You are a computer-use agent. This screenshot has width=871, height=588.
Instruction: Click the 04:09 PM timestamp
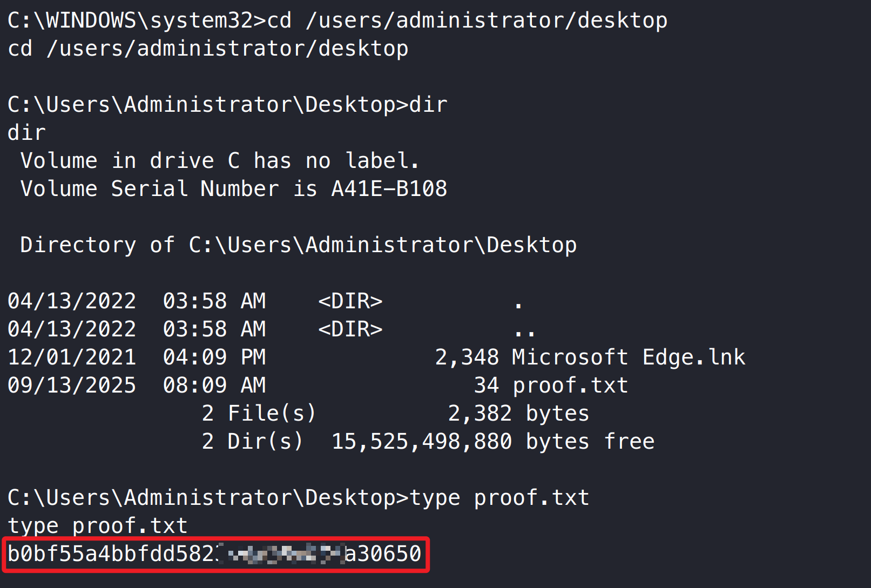point(214,357)
